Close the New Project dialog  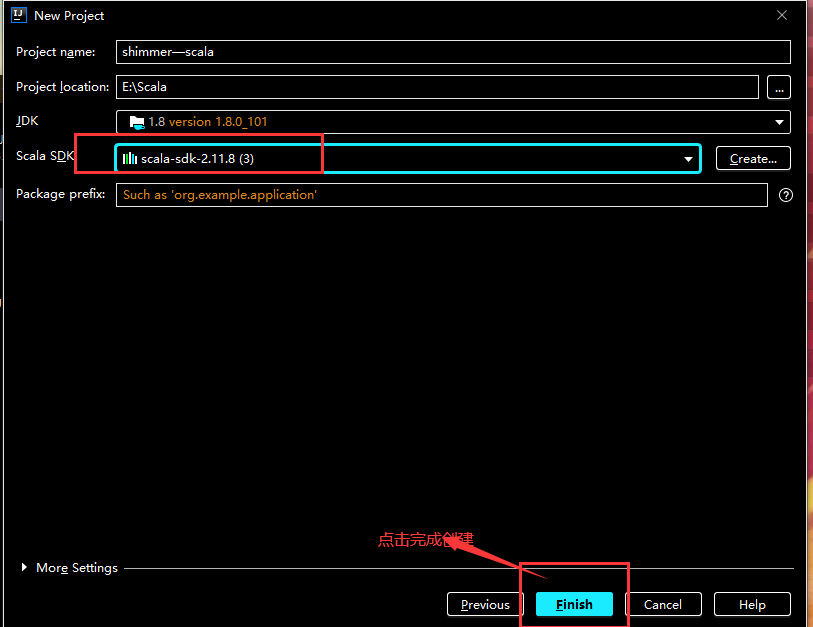pos(782,15)
